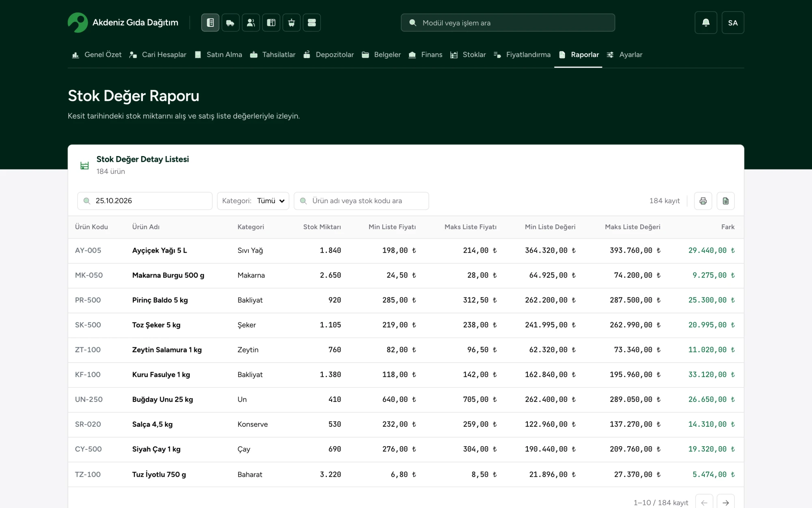This screenshot has width=812, height=508.
Task: Export the report as spreadsheet file
Action: (x=726, y=201)
